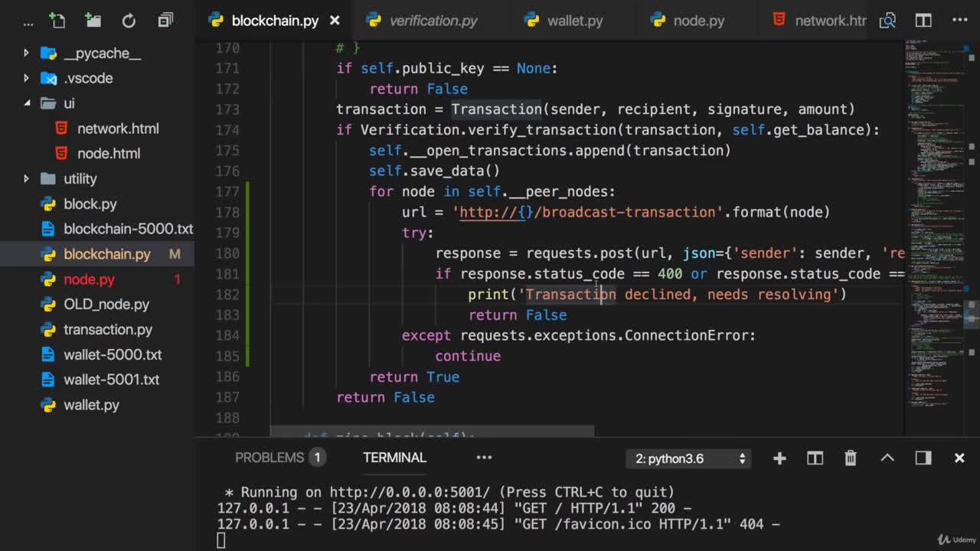Open block.py file
980x551 pixels.
pos(90,204)
